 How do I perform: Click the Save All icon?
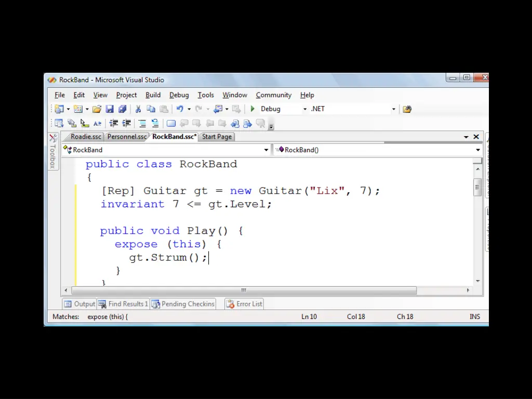click(x=122, y=109)
